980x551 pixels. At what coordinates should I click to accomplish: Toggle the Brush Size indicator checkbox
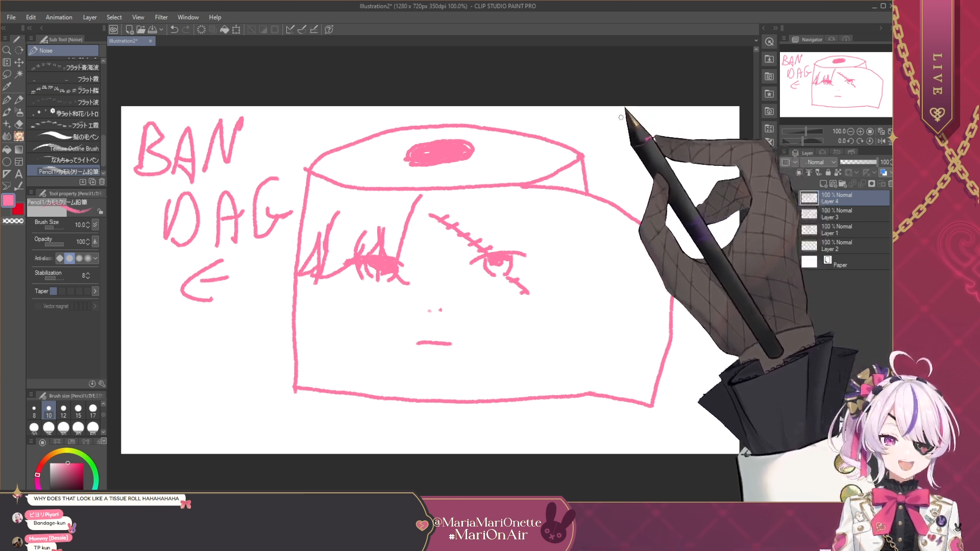click(95, 224)
